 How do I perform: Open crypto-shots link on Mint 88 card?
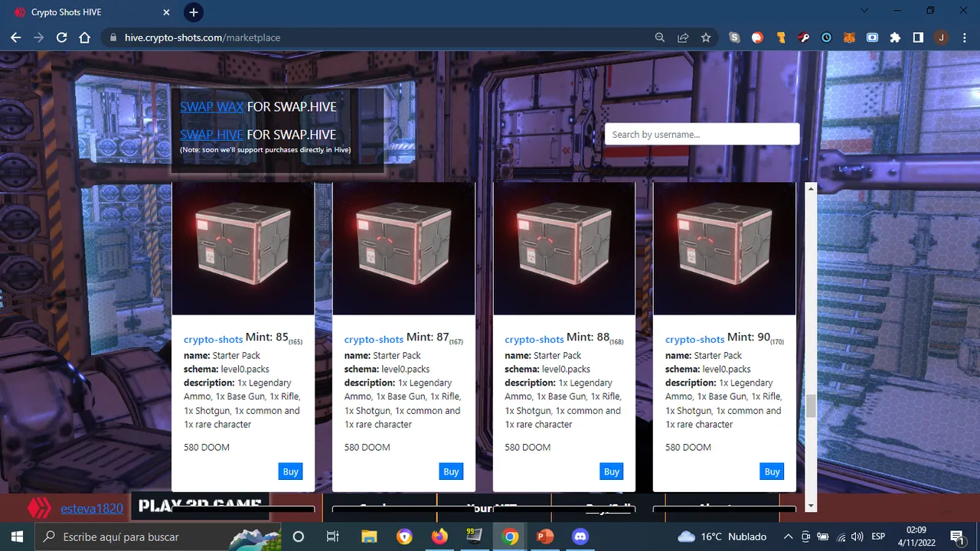[534, 339]
